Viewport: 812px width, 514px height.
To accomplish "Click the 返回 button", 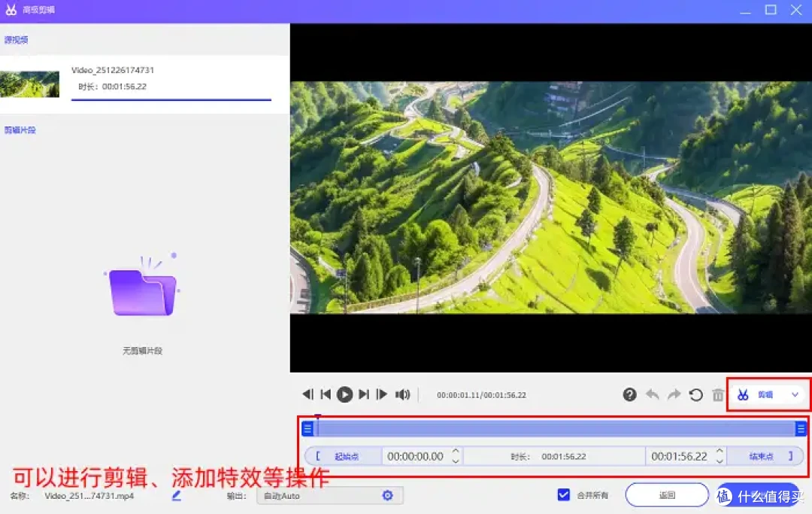I will [667, 495].
